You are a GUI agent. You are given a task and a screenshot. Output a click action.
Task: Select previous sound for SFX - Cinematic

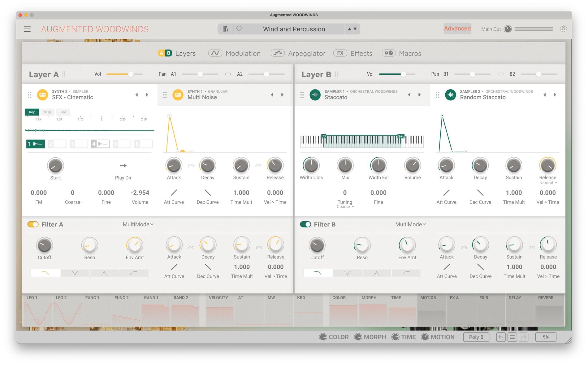[136, 95]
